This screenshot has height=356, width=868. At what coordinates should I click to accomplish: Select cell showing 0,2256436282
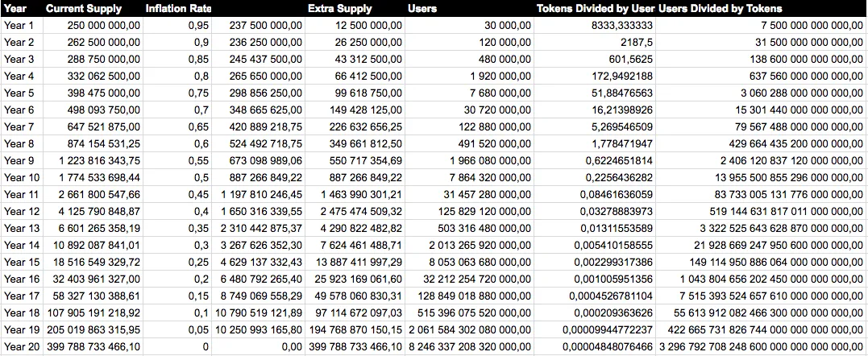pyautogui.click(x=595, y=177)
